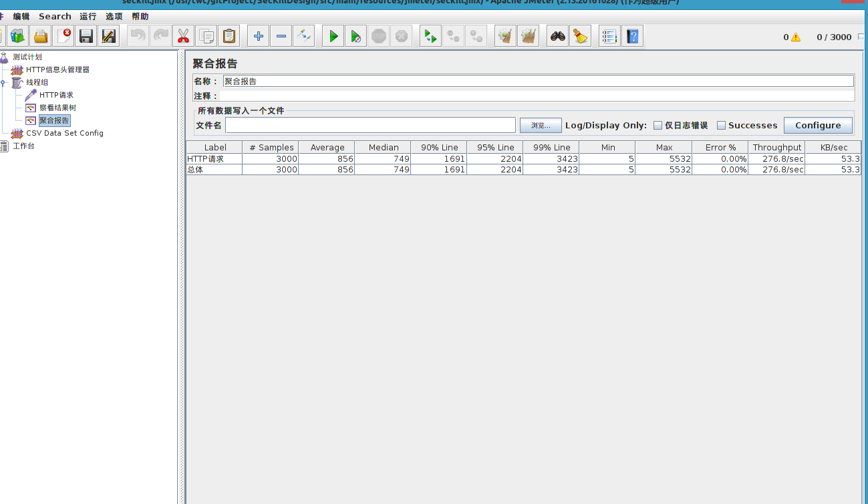Start the test without pauses
Image resolution: width=868 pixels, height=504 pixels.
355,35
